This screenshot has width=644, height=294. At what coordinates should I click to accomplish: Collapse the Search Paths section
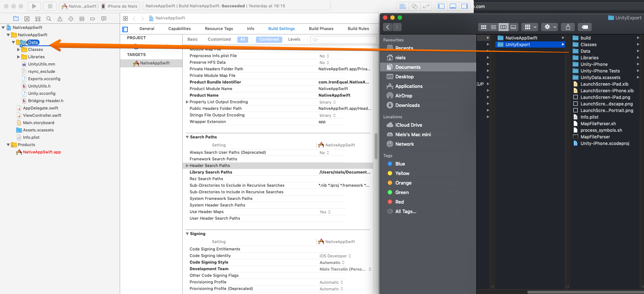point(187,137)
